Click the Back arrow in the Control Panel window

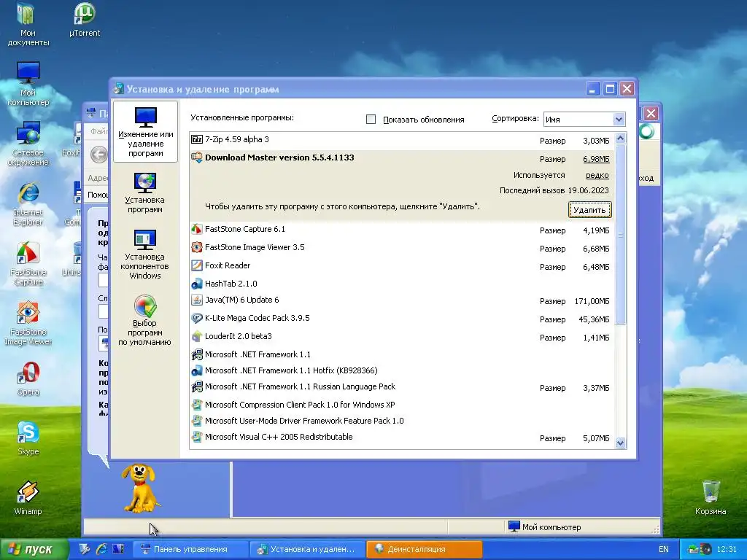(x=99, y=154)
